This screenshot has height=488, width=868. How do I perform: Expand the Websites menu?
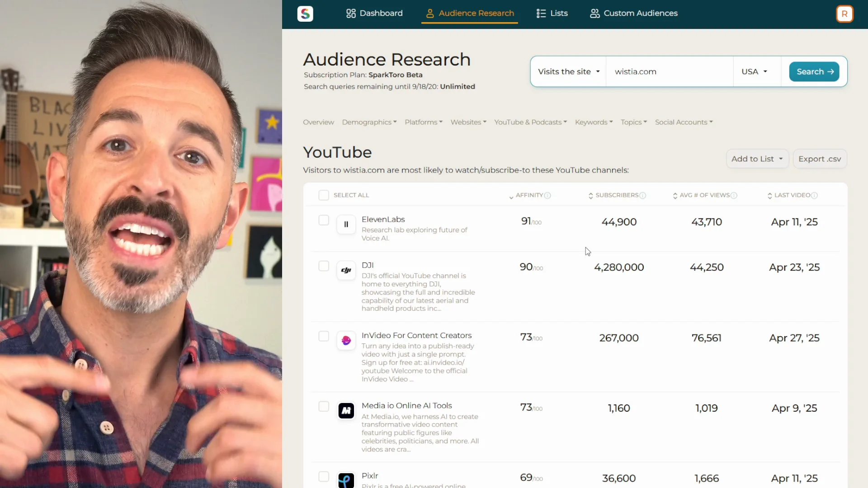[x=468, y=122]
